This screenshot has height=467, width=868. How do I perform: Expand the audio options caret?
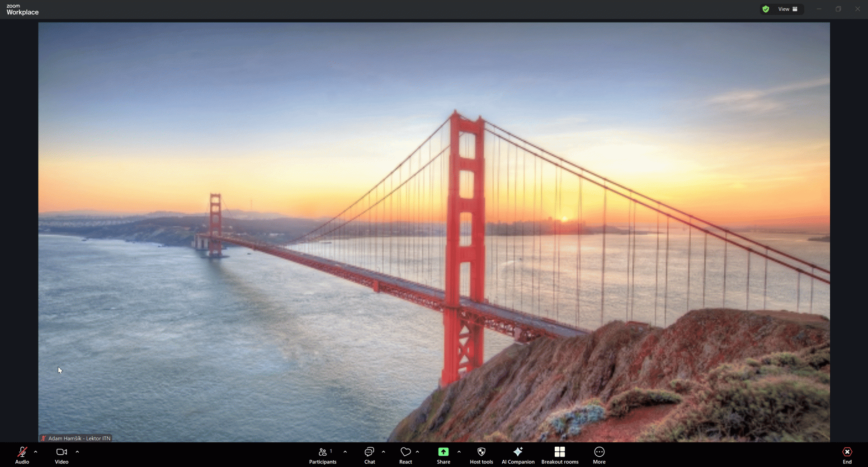pyautogui.click(x=36, y=452)
